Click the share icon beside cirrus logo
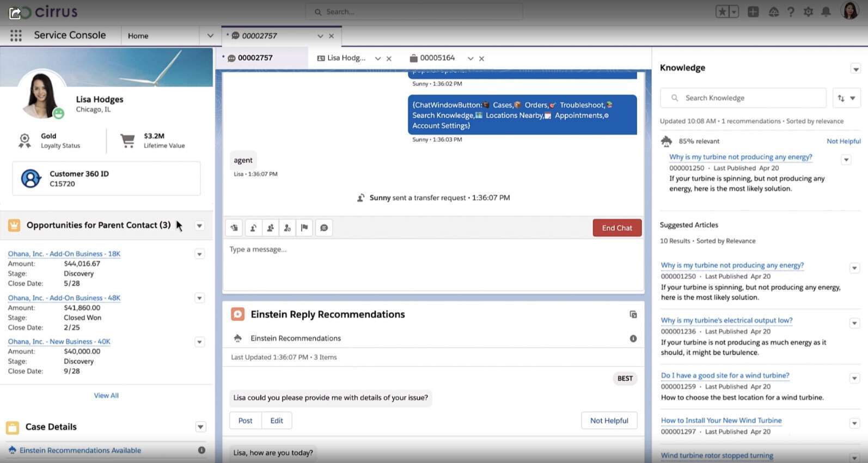Viewport: 868px width, 463px height. (x=15, y=13)
